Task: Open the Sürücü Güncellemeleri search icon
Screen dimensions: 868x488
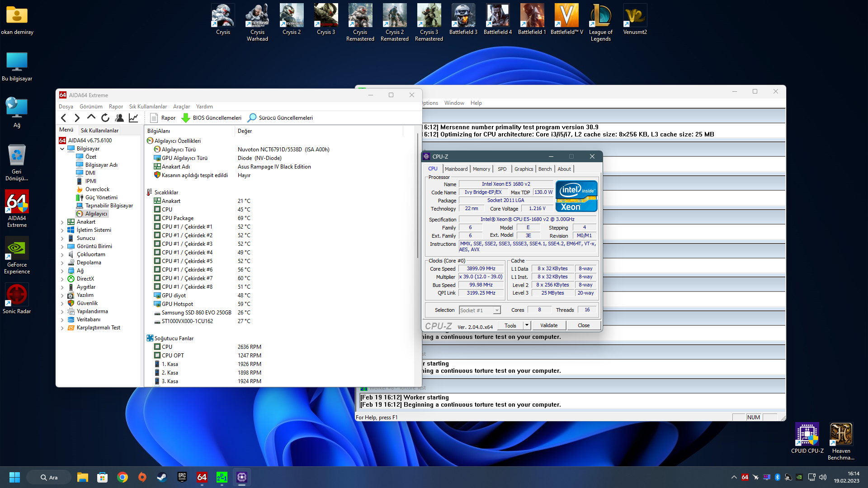Action: (x=252, y=118)
